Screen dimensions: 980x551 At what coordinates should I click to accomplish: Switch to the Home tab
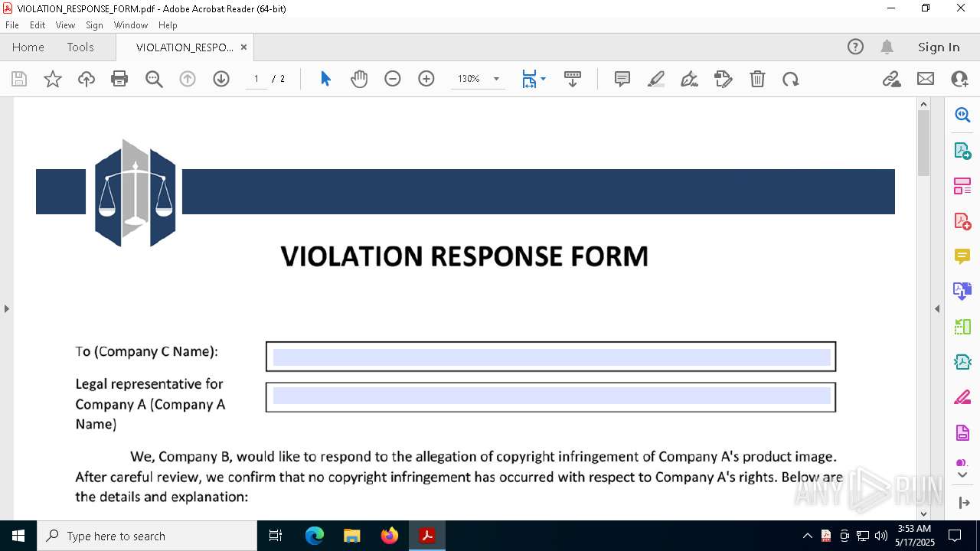(x=28, y=47)
